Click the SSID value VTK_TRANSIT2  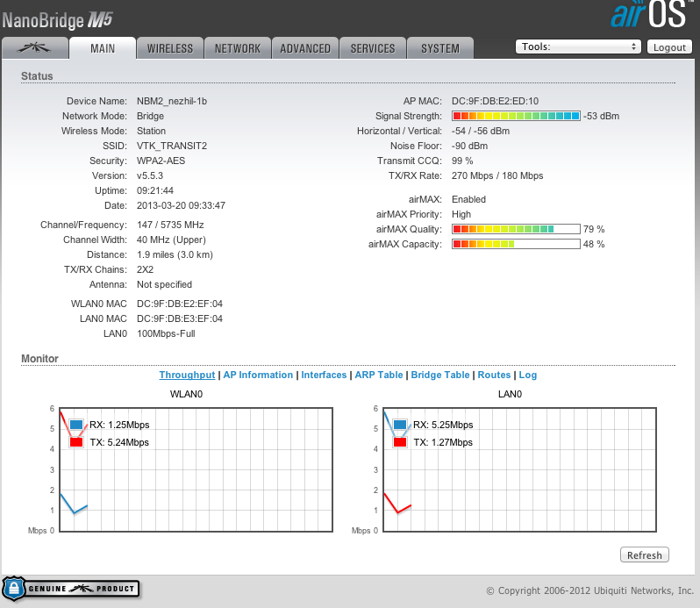pos(172,146)
